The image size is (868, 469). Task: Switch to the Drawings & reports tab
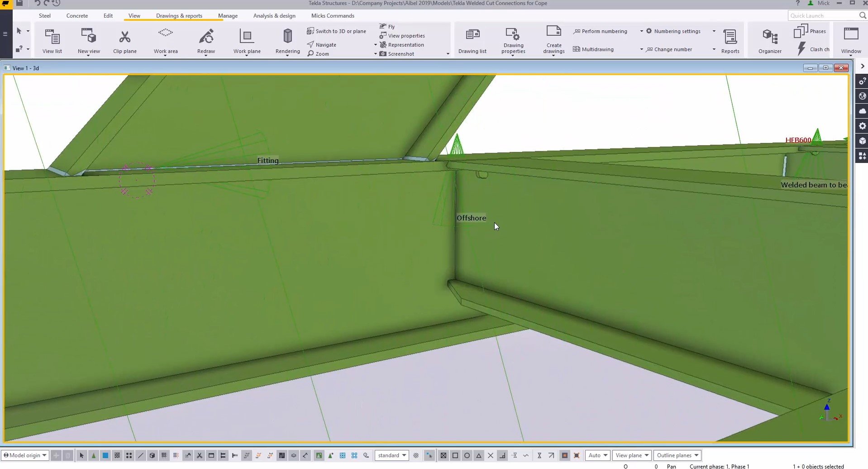(x=179, y=15)
